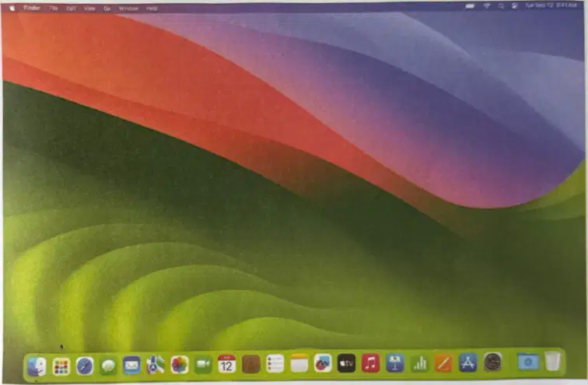
Task: Open System Settings in the Dock
Action: click(x=492, y=362)
